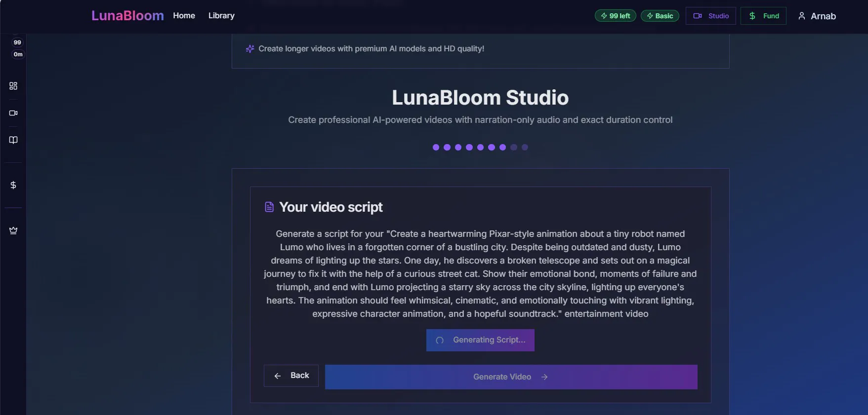Click the sparkle icon in premium banner

(x=250, y=49)
